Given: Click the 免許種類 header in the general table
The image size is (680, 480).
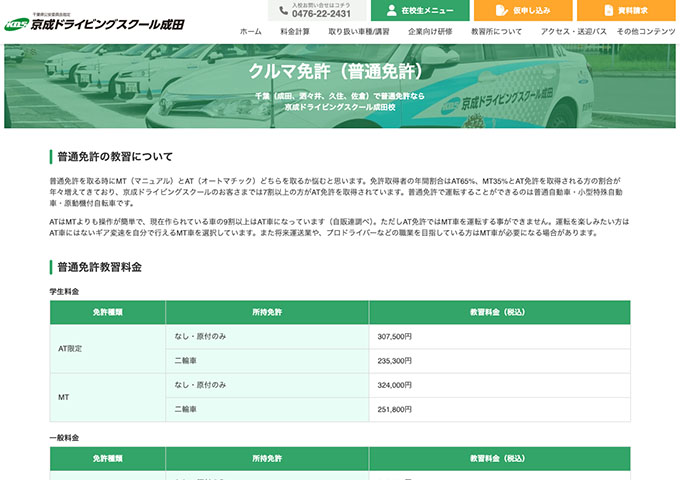Looking at the screenshot, I should pos(108,458).
